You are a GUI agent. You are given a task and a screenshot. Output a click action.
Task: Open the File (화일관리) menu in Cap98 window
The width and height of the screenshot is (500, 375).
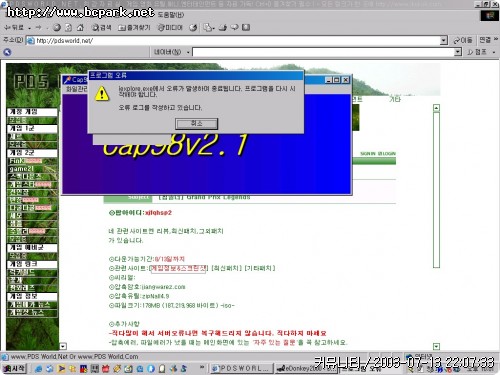click(76, 89)
